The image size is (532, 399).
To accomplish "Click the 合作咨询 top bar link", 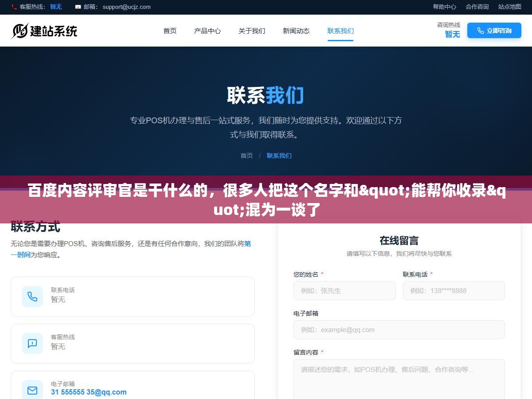I will [x=477, y=7].
